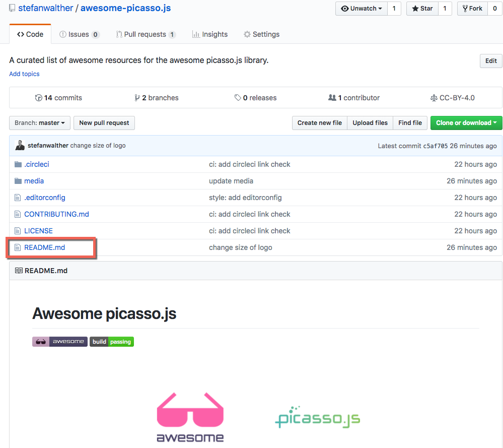Open stefanwalther author link in commit bar
Viewport: 503px width, 448px height.
[x=48, y=146]
